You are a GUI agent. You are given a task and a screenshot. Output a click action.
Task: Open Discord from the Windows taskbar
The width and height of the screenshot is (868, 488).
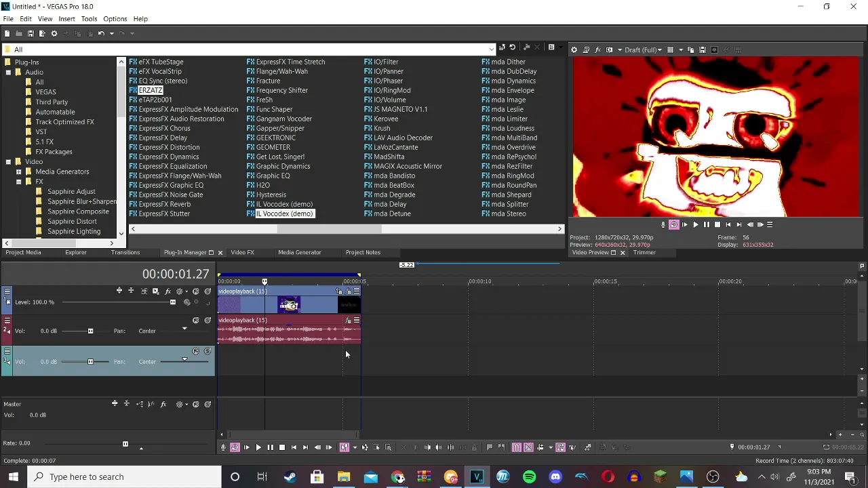(x=555, y=476)
